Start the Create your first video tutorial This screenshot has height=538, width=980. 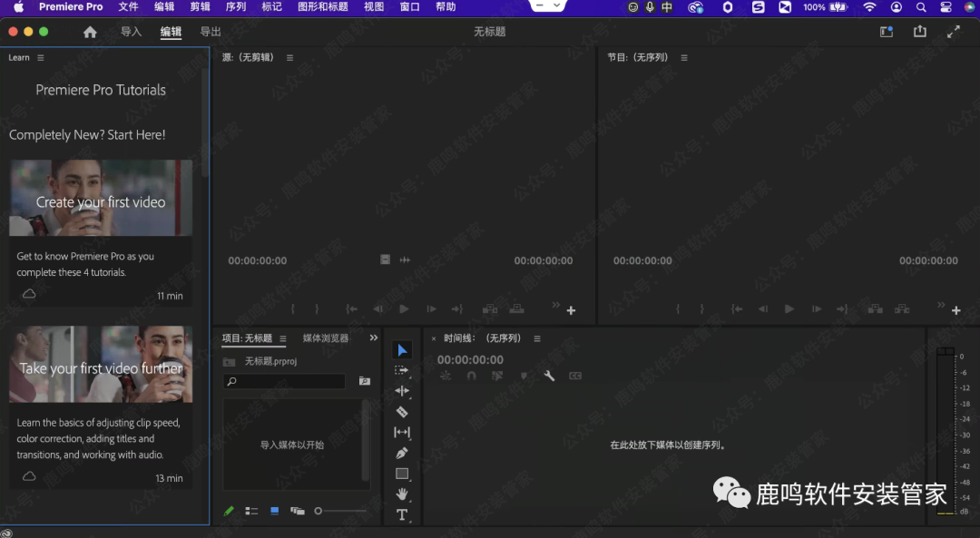(100, 197)
